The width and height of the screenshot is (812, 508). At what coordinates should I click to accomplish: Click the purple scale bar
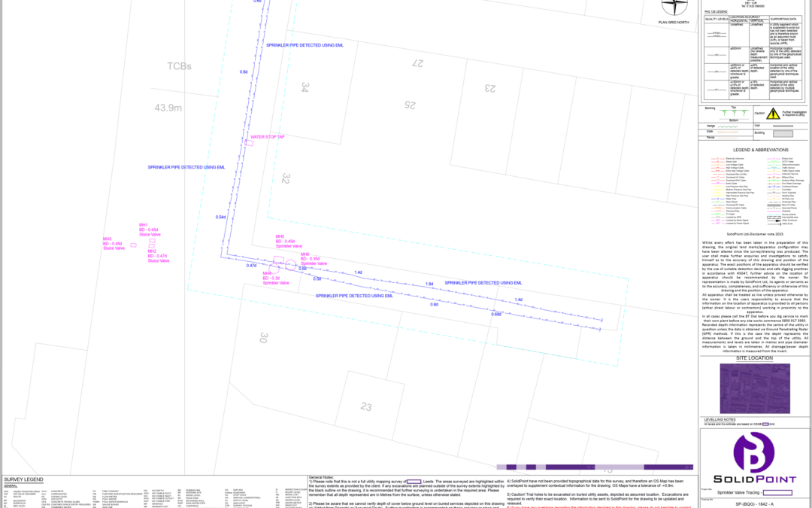click(x=595, y=467)
